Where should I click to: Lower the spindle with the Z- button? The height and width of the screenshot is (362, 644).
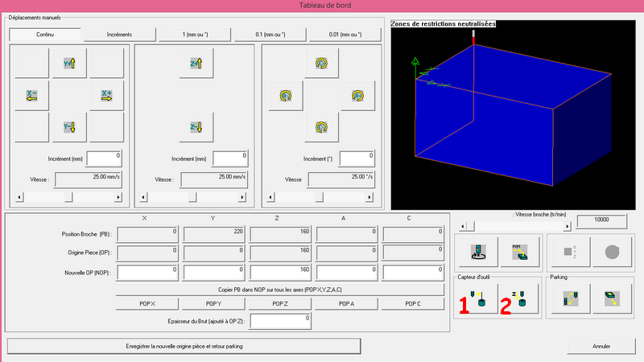click(196, 127)
